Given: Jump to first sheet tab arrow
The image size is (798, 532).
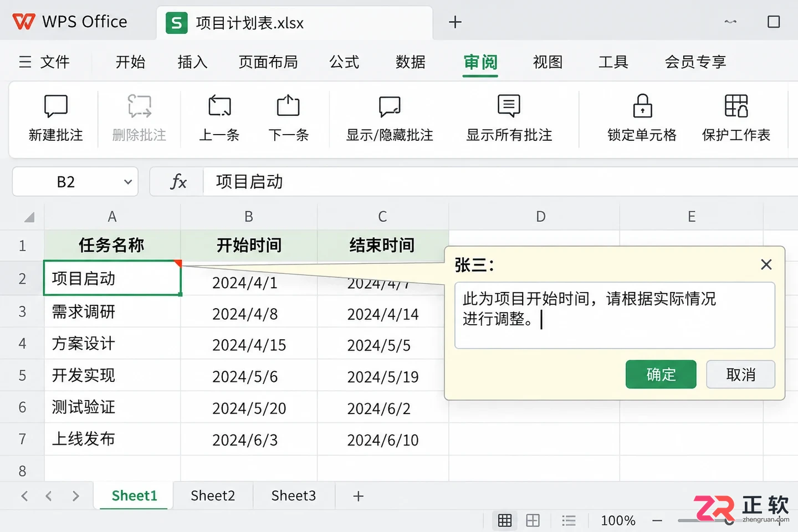Looking at the screenshot, I should coord(24,496).
